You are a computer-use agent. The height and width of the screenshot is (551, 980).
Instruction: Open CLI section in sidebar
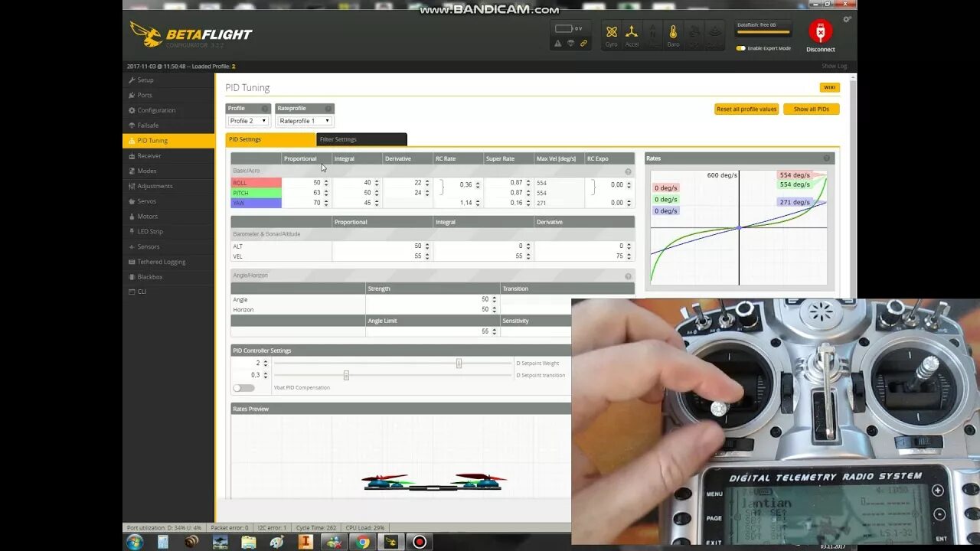click(x=168, y=292)
